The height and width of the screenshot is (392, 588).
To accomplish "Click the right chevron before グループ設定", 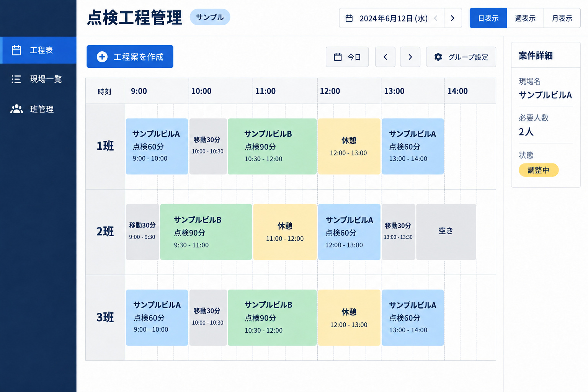I will coord(410,57).
